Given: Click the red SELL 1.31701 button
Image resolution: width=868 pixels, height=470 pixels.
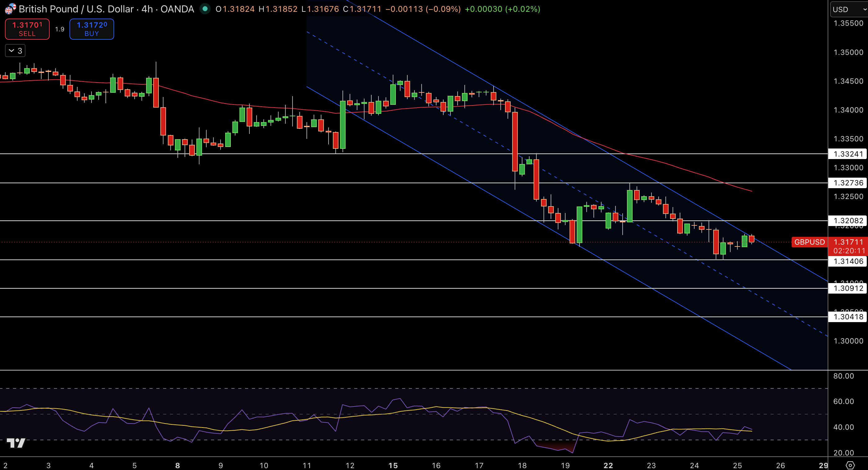Looking at the screenshot, I should [27, 29].
